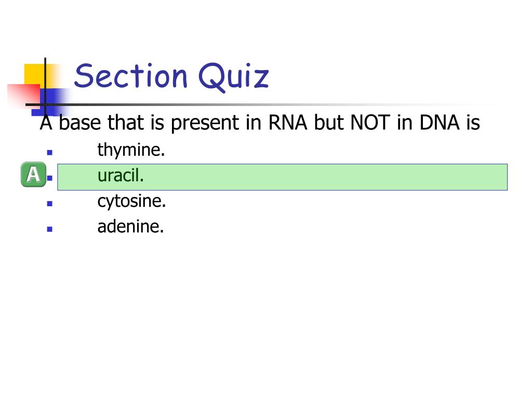Click the Section Quiz title

171,77
